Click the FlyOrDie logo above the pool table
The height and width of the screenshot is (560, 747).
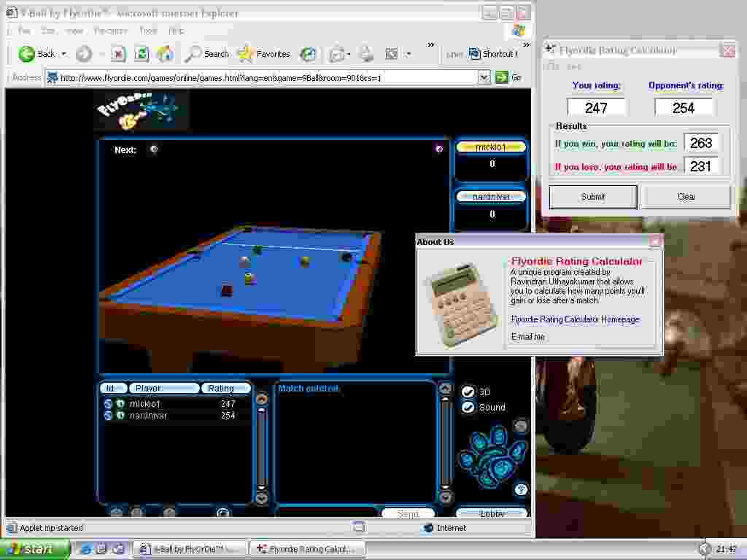[x=141, y=111]
